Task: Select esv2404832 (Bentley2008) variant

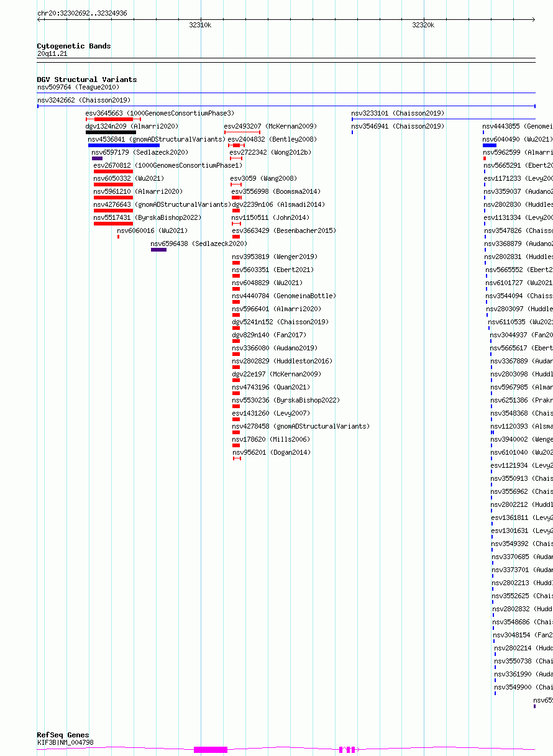Action: coord(272,140)
